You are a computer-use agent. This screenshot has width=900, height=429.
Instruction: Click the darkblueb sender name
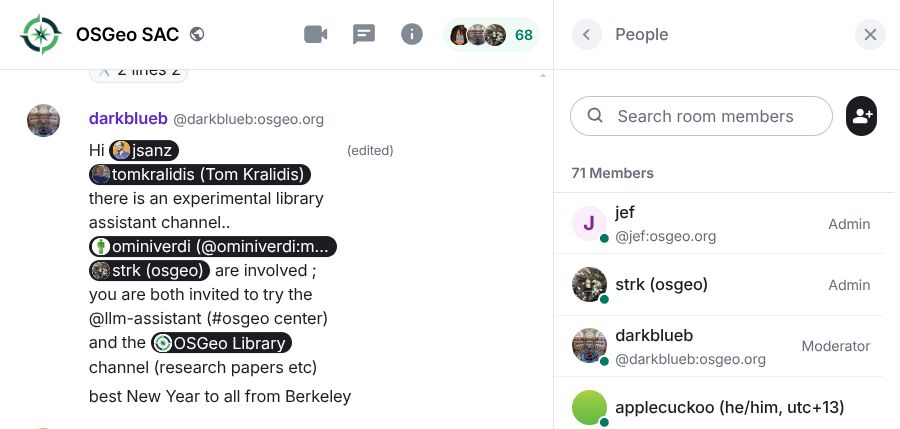tap(128, 118)
